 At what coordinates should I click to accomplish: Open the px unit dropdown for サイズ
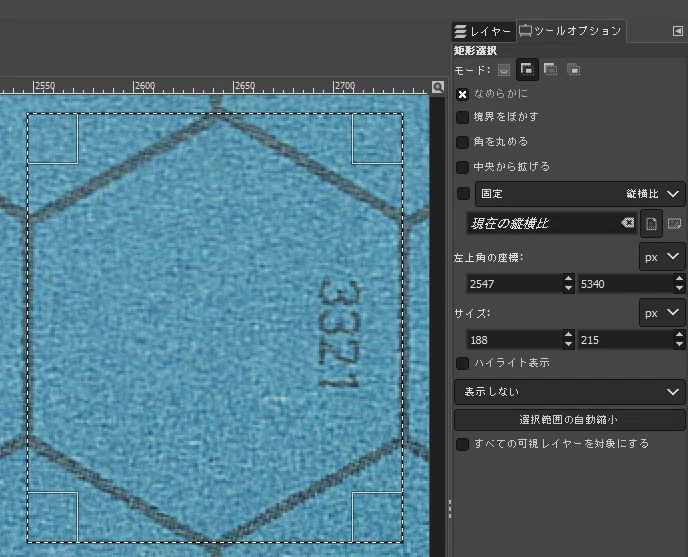(662, 313)
